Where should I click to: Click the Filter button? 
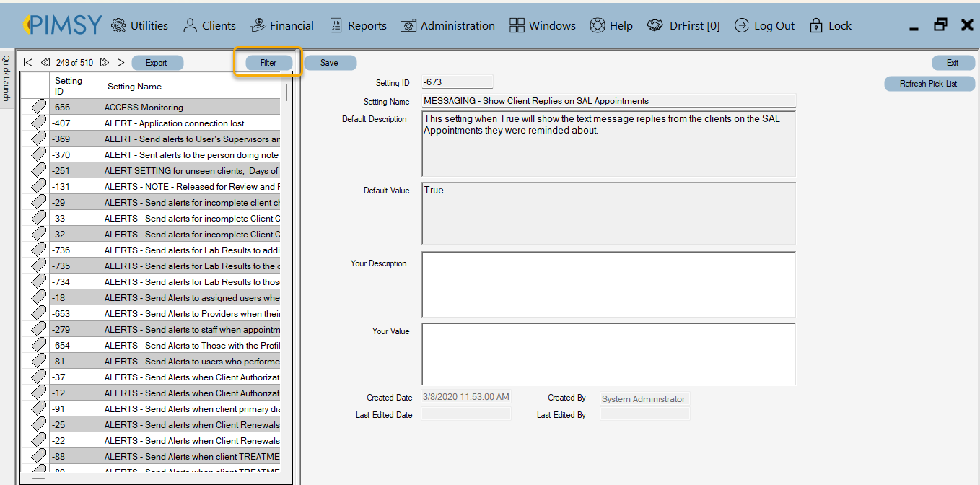(x=268, y=62)
